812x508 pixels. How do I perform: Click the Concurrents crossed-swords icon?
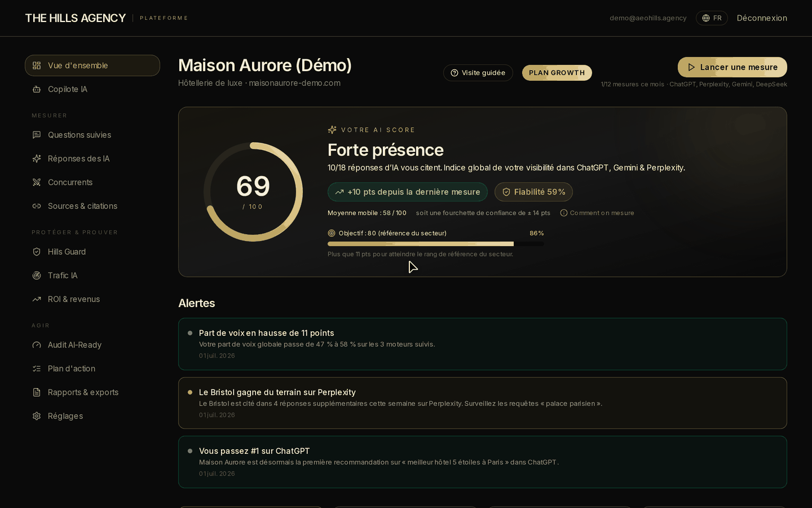coord(37,182)
